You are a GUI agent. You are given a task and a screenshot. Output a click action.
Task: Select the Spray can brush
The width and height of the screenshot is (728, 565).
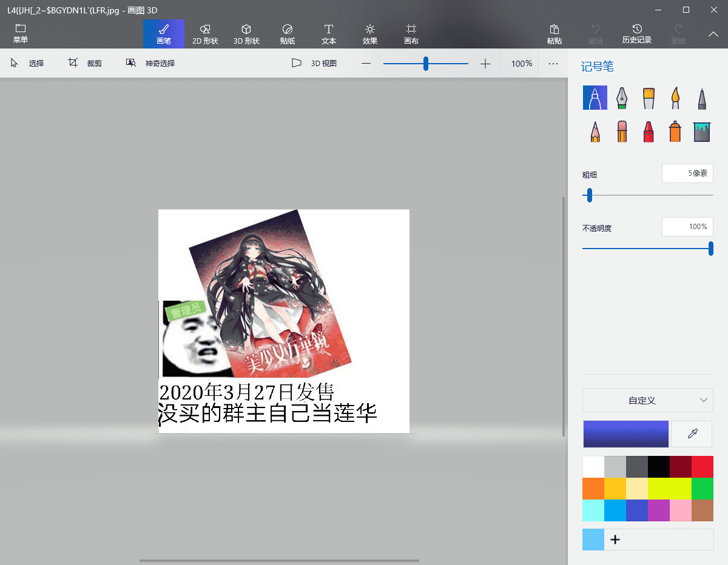coord(675,131)
